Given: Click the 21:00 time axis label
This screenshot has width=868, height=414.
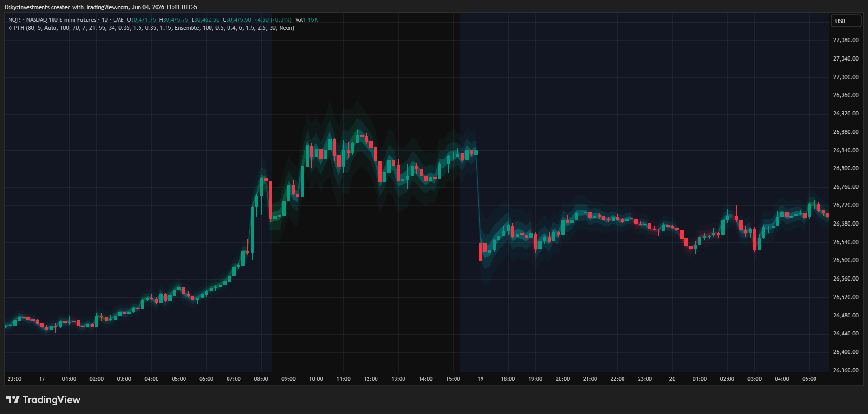Looking at the screenshot, I should click(590, 379).
